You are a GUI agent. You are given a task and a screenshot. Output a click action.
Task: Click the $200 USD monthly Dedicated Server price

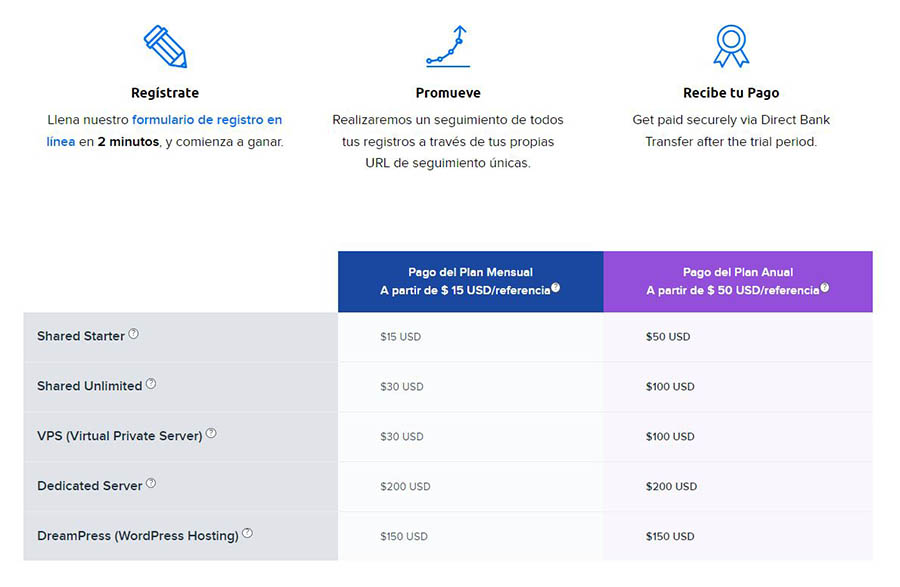(x=405, y=487)
